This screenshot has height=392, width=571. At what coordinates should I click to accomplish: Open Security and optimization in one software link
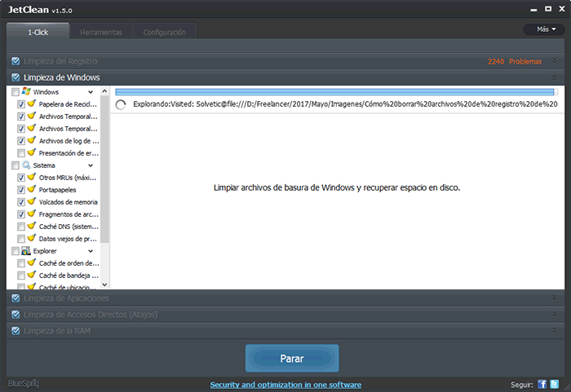coord(285,385)
